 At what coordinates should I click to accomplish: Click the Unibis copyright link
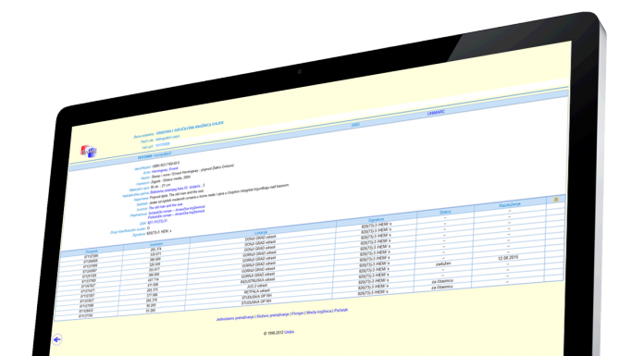[x=289, y=332]
